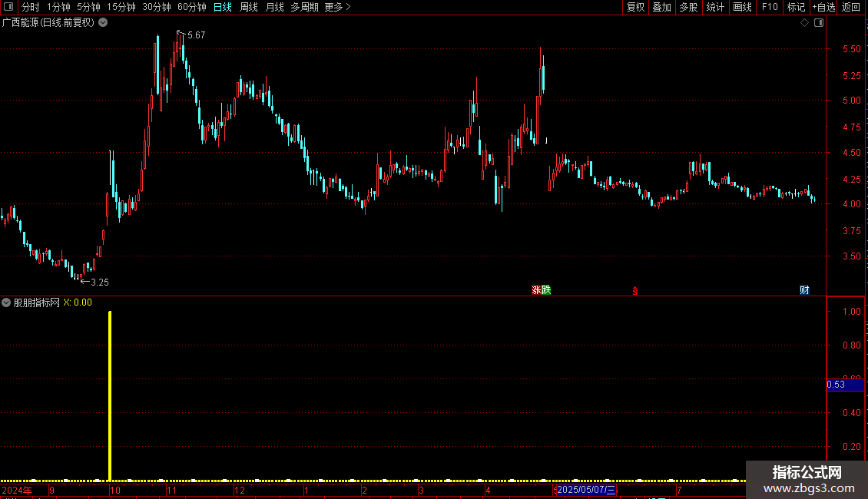Click the yellow indicator signal bar
This screenshot has width=868, height=499.
tap(110, 395)
